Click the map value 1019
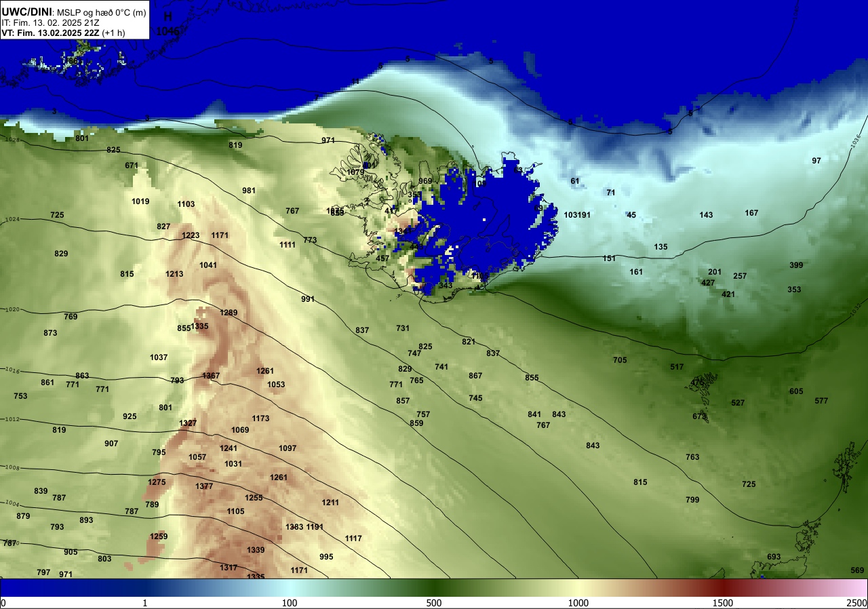868x609 pixels. click(140, 201)
